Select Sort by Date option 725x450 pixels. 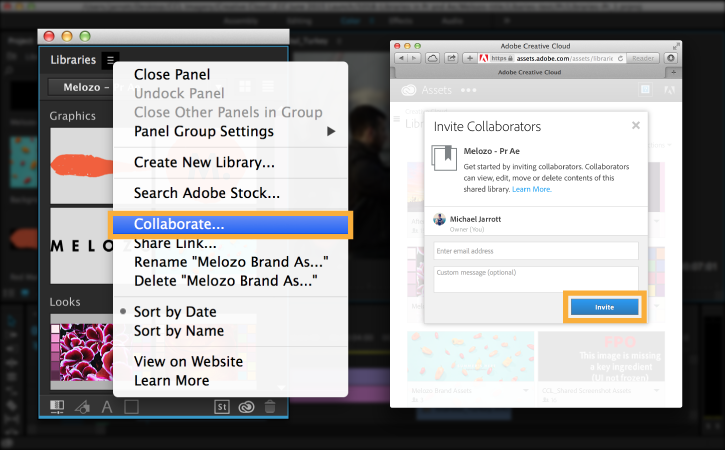[x=175, y=312]
